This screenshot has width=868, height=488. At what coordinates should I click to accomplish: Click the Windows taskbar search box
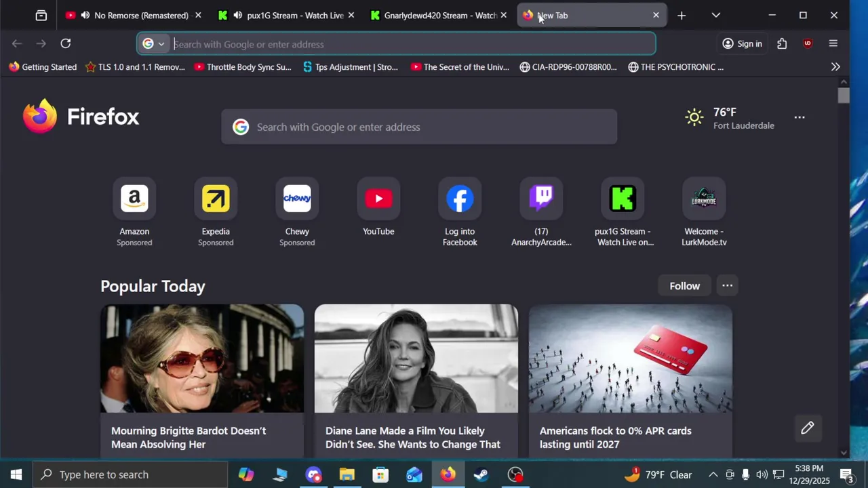[x=130, y=474]
